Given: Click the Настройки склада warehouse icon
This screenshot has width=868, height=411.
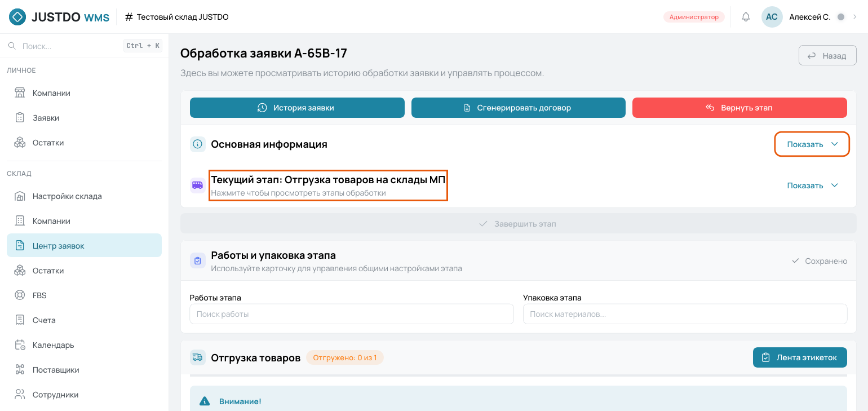Looking at the screenshot, I should [x=20, y=196].
